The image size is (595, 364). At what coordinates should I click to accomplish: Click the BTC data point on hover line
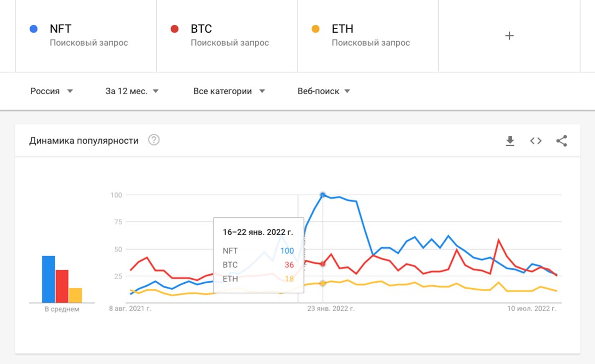click(x=323, y=264)
